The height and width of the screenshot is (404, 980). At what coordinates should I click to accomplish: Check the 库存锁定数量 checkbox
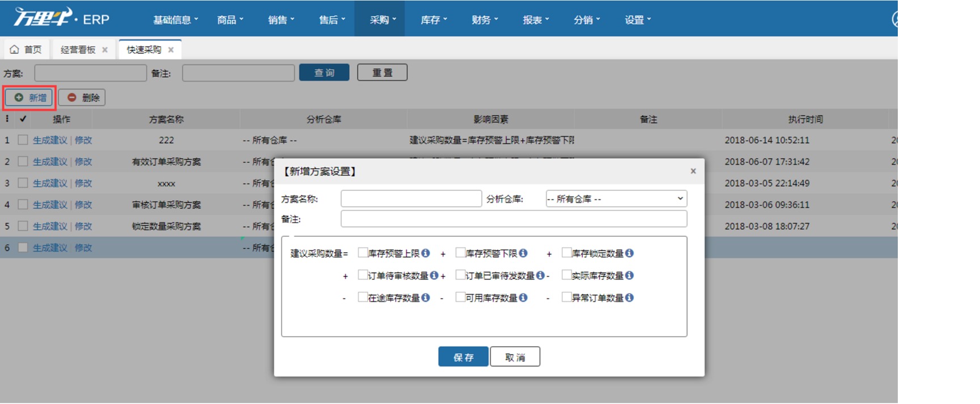pos(566,253)
